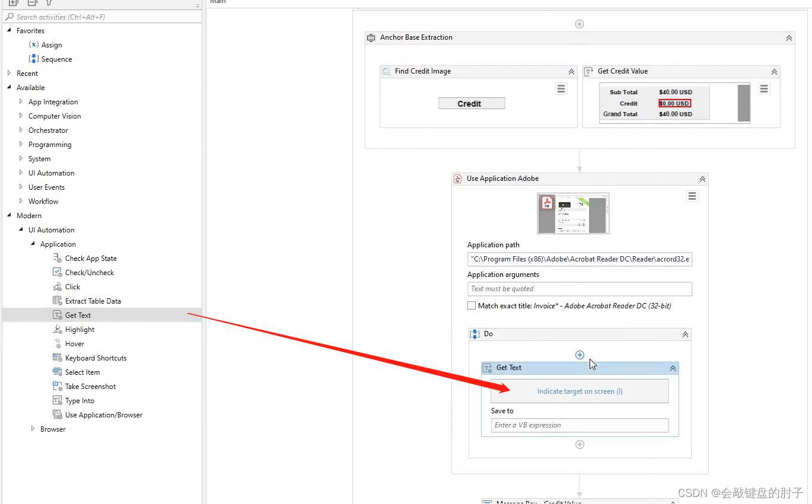Screen dimensions: 812x504
Task: Click the Credit button image in Find Credit Image
Action: [472, 103]
